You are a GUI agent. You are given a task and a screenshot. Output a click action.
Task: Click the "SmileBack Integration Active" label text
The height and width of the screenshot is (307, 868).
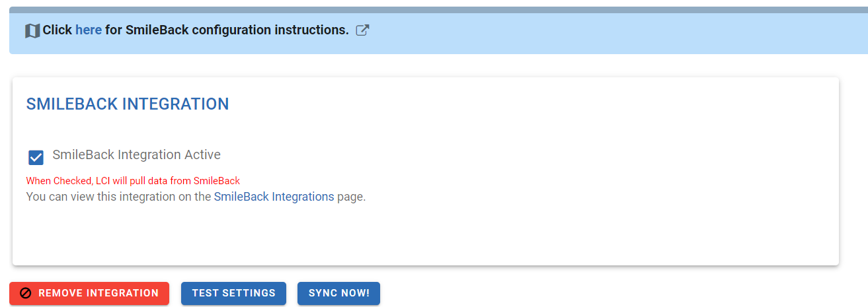tap(136, 154)
